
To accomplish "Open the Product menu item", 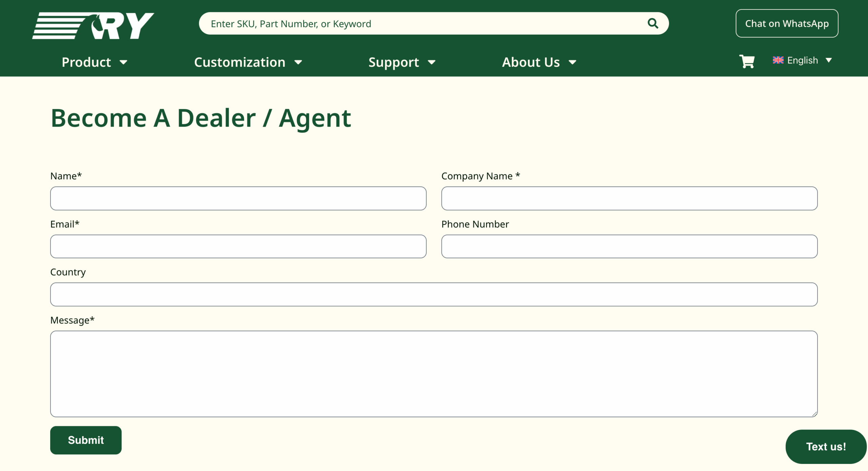I will pos(86,62).
